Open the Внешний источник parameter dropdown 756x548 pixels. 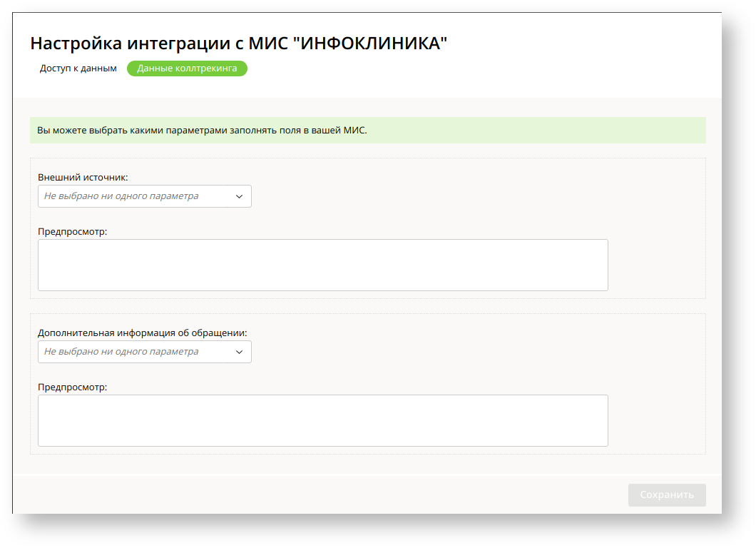click(145, 196)
